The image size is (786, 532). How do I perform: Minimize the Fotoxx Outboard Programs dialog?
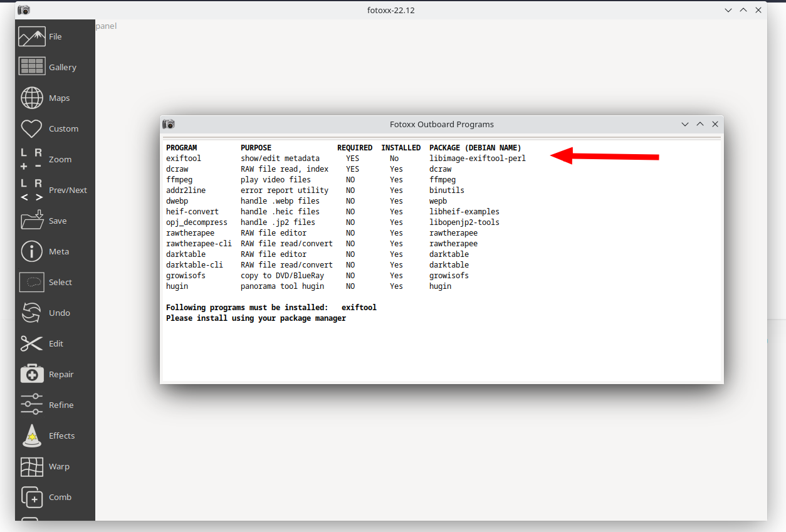685,124
